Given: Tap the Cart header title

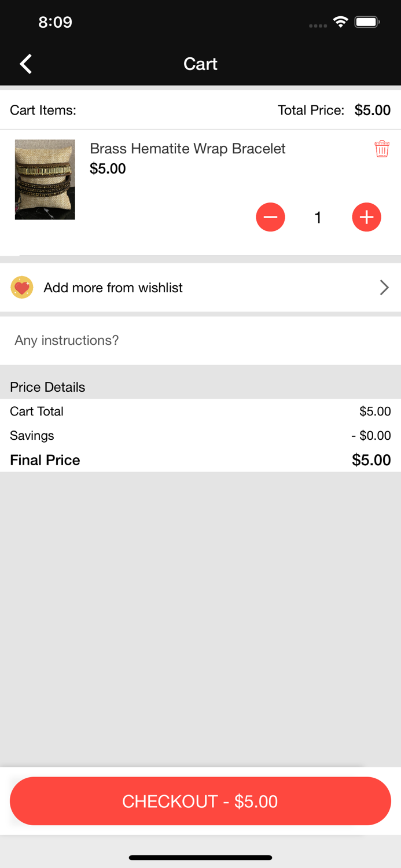Looking at the screenshot, I should tap(200, 64).
